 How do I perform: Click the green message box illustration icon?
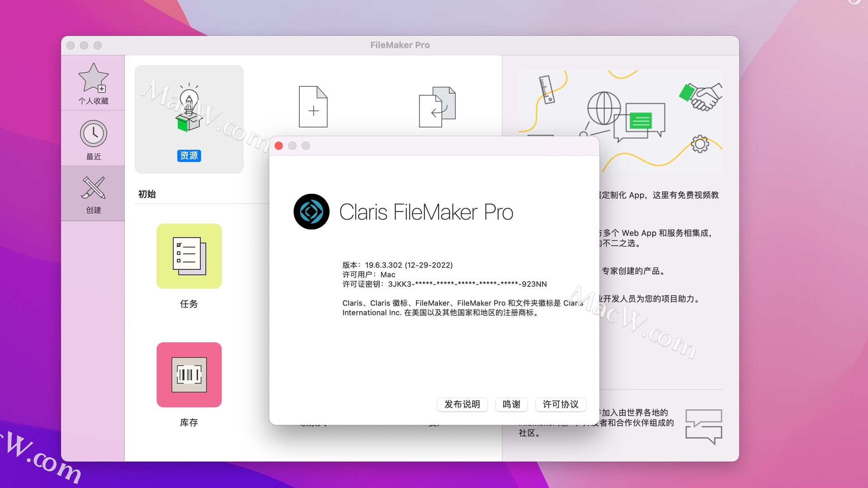[x=641, y=121]
